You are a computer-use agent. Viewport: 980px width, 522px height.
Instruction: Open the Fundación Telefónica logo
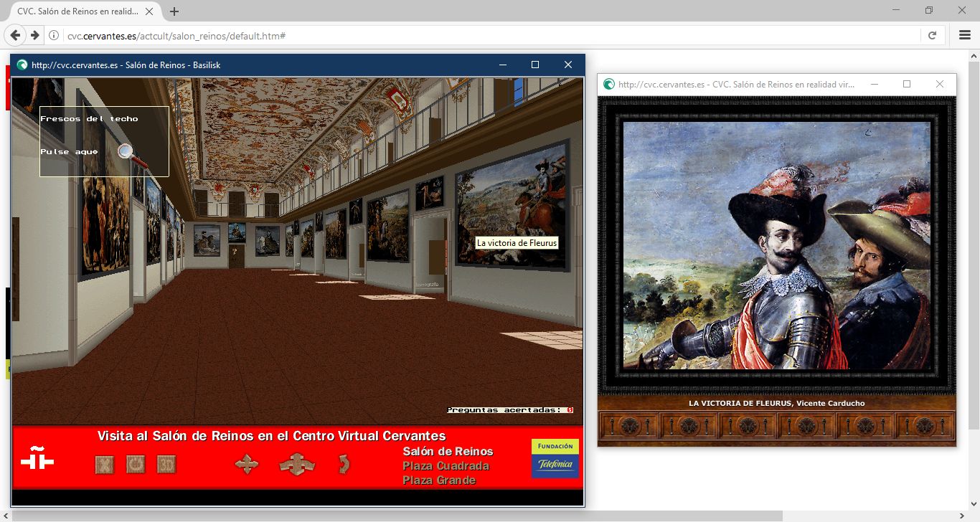pyautogui.click(x=555, y=458)
